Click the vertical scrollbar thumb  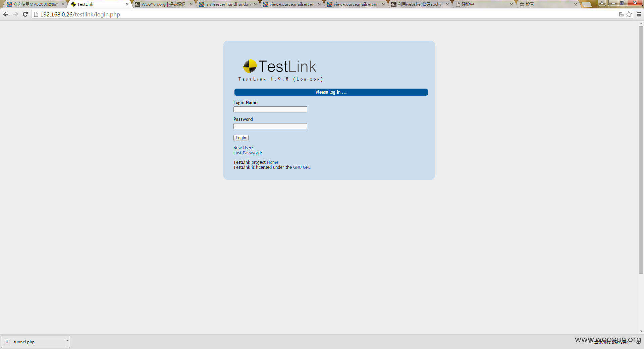(x=641, y=150)
